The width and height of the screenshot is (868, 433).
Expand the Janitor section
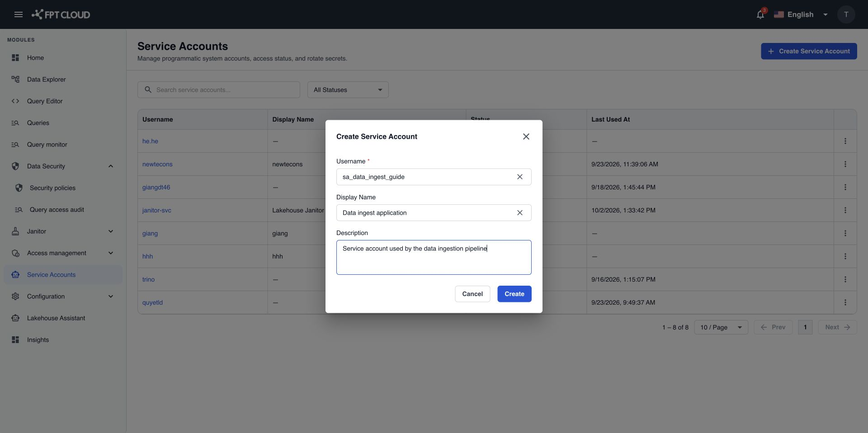coord(111,231)
